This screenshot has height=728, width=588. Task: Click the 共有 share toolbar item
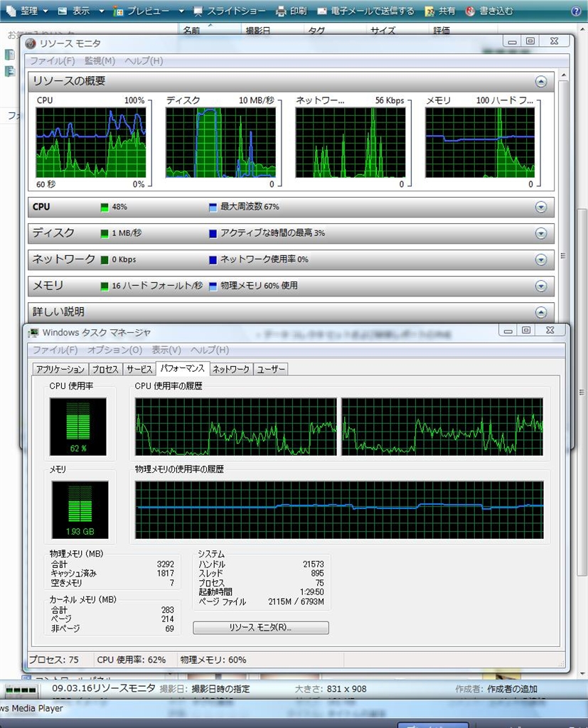(440, 11)
